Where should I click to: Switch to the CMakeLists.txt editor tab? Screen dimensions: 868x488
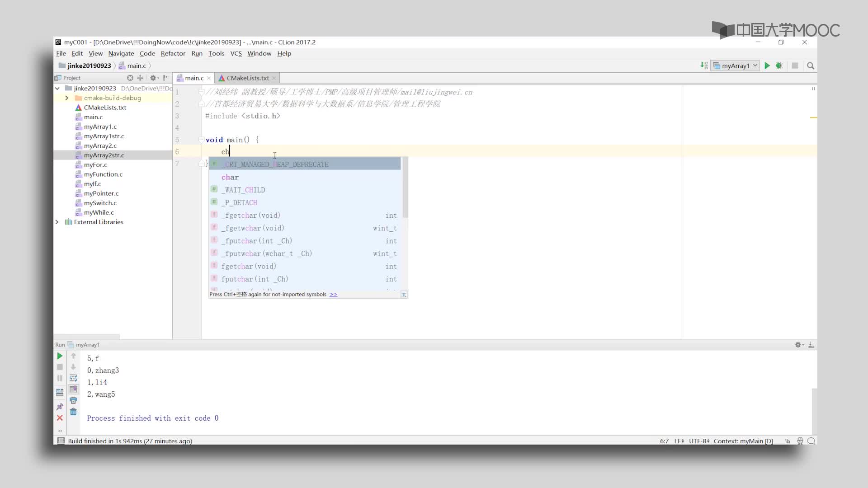point(247,78)
